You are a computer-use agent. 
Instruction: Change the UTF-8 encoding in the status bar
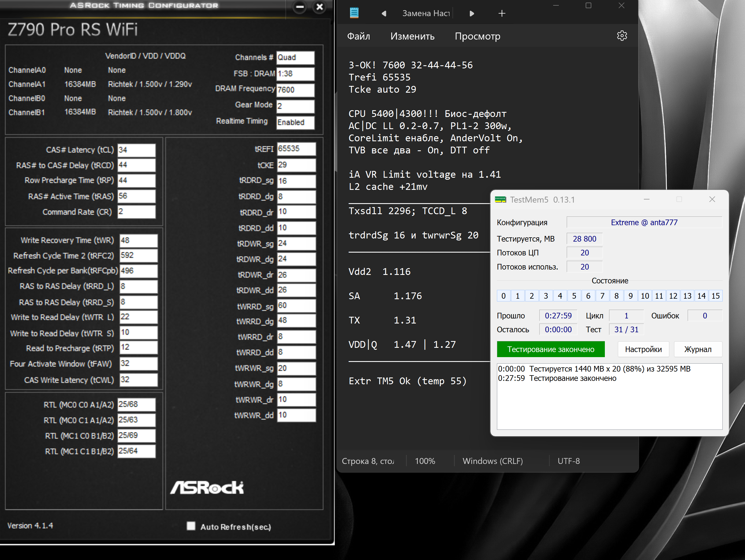(x=568, y=461)
